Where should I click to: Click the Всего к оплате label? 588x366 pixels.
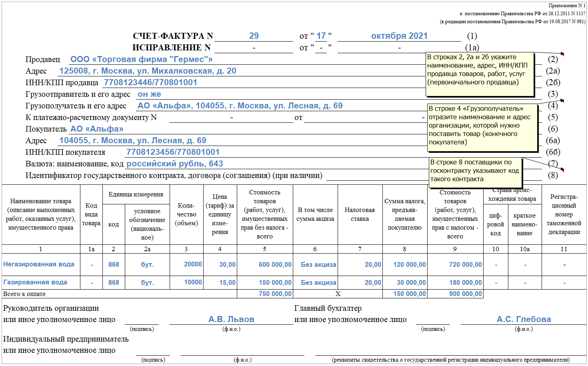(x=24, y=294)
